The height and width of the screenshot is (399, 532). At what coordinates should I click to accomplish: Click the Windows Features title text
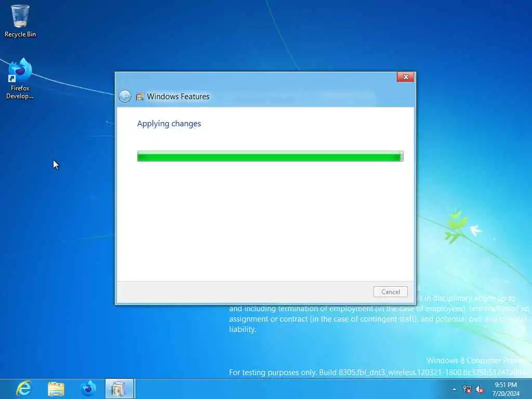pos(178,96)
